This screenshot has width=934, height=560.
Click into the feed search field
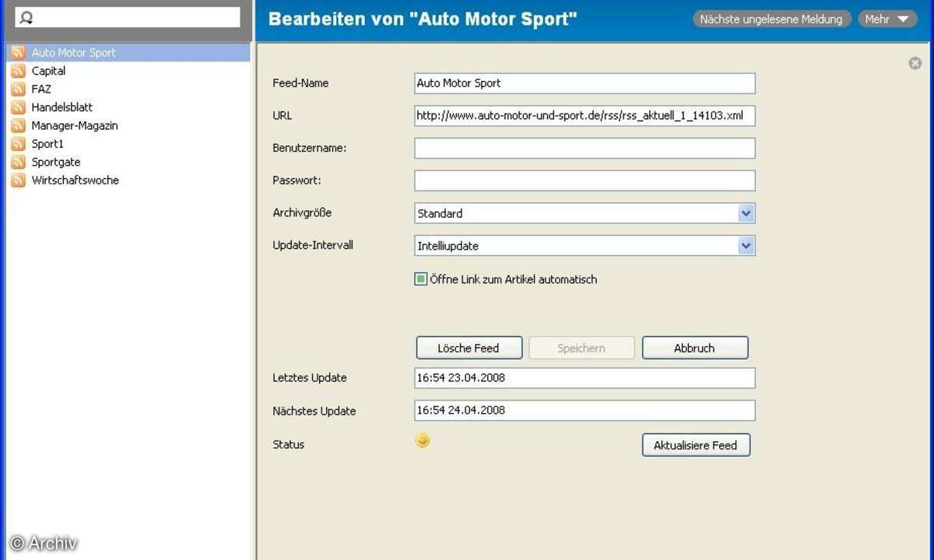(x=128, y=18)
